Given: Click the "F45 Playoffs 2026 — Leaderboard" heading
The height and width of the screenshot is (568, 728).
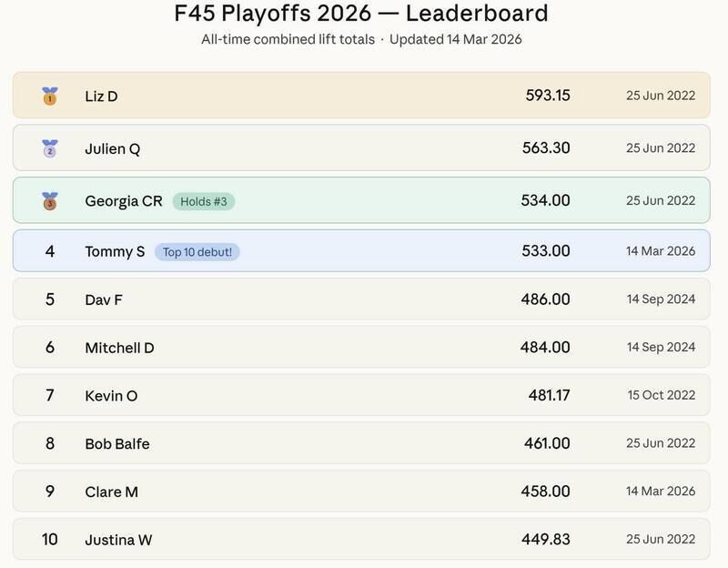Looking at the screenshot, I should [x=361, y=14].
